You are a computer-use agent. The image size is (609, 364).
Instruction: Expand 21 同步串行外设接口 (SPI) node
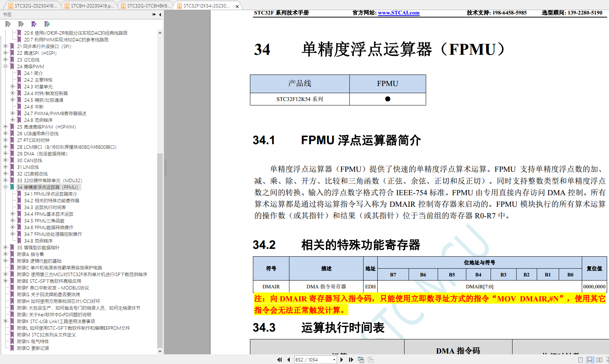pos(6,46)
